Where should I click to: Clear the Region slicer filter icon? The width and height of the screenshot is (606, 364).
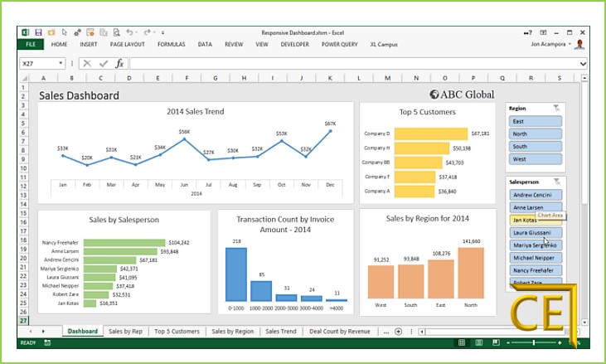(x=556, y=108)
